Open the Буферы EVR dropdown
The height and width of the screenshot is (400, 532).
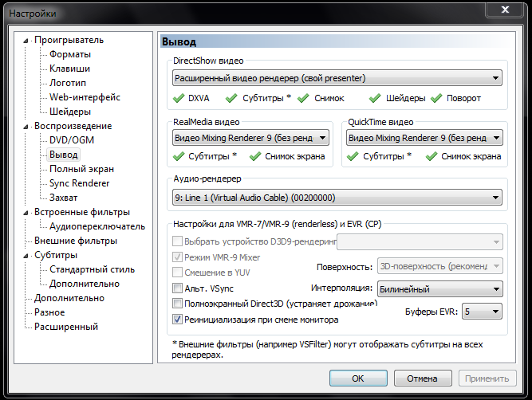point(482,312)
